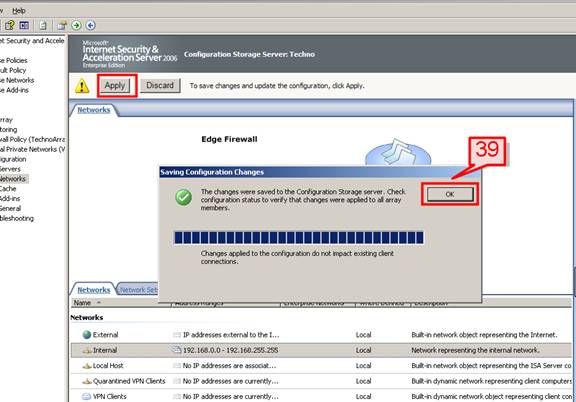Select the Servers tree node
This screenshot has height=402, width=576.
point(10,169)
